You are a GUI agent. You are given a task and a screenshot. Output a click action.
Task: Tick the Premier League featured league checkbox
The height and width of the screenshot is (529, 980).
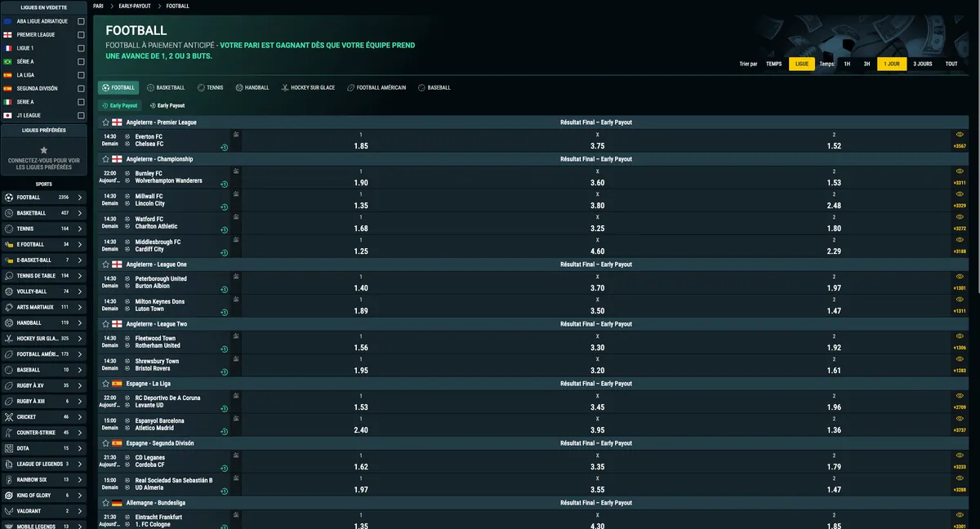(80, 35)
